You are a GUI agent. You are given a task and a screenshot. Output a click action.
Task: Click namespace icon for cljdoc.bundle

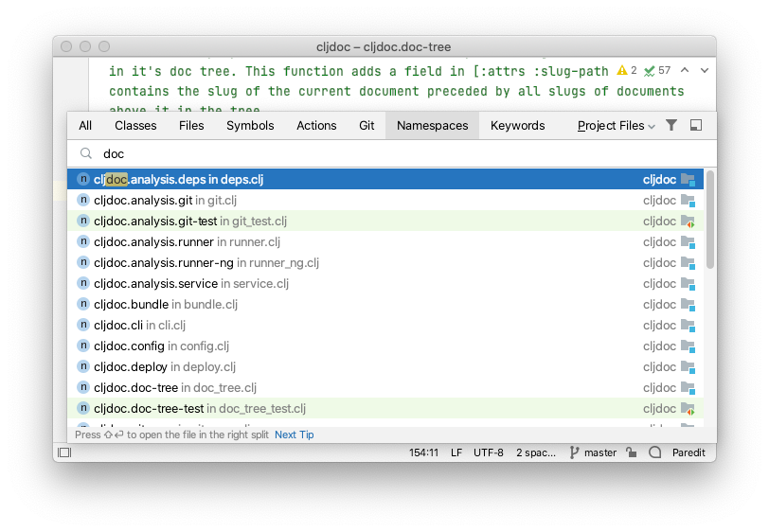click(83, 304)
